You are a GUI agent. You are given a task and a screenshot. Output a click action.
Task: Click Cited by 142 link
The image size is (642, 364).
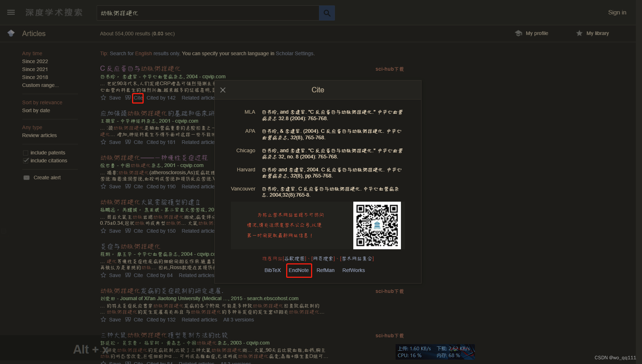pos(161,98)
